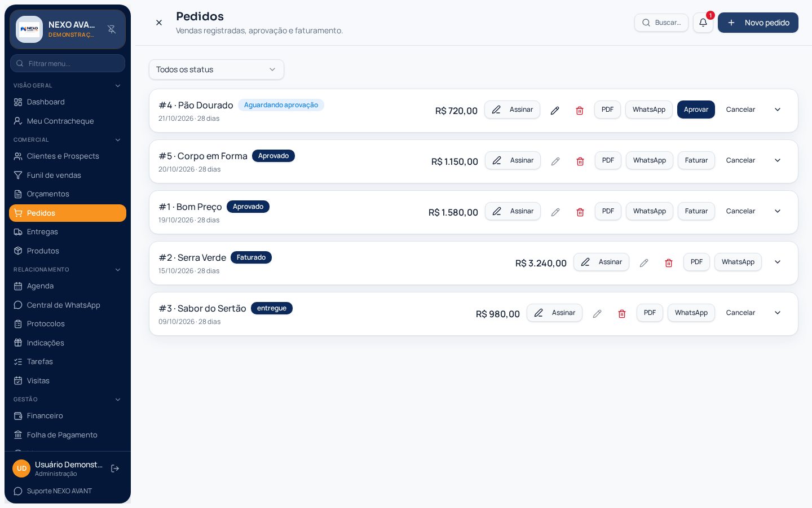Viewport: 812px width, 508px height.
Task: Go to Clientes e Prospects
Action: [x=68, y=156]
